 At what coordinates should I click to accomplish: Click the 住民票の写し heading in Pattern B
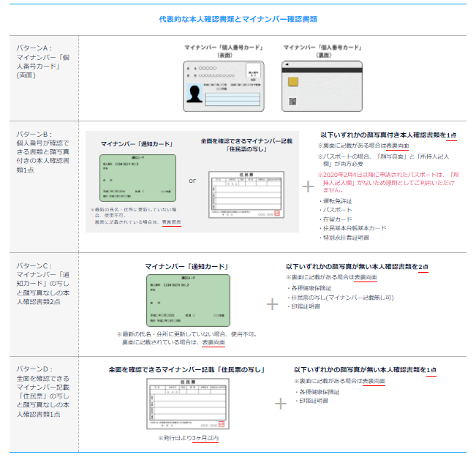[246, 146]
